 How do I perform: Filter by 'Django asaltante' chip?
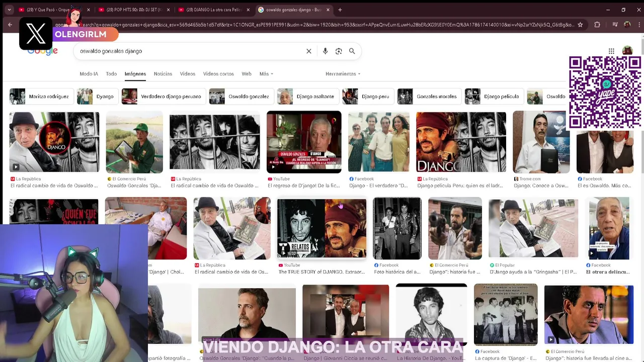click(x=308, y=97)
